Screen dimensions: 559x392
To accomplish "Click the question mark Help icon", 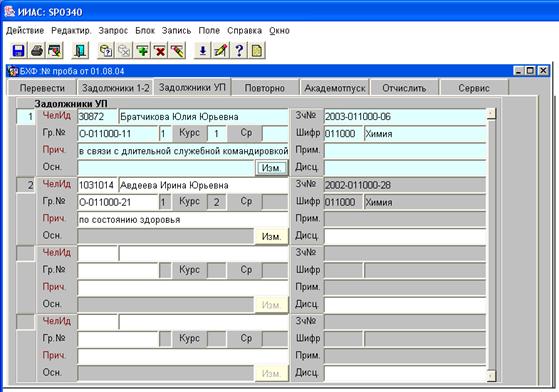I will 239,50.
